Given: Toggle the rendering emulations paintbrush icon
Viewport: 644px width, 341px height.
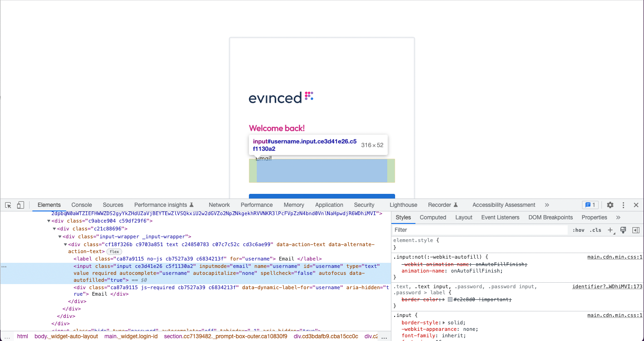Looking at the screenshot, I should (623, 230).
